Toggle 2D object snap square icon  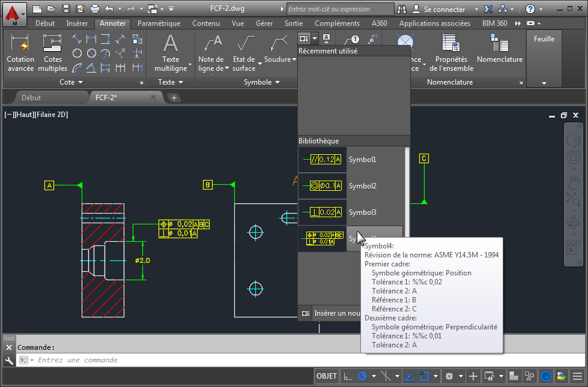(x=425, y=376)
